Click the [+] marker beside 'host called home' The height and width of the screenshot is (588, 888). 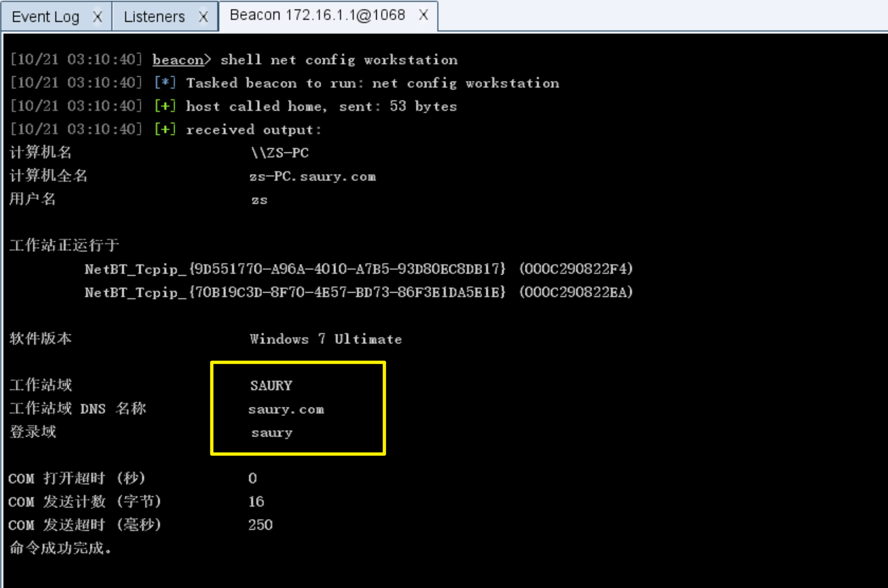[x=166, y=106]
